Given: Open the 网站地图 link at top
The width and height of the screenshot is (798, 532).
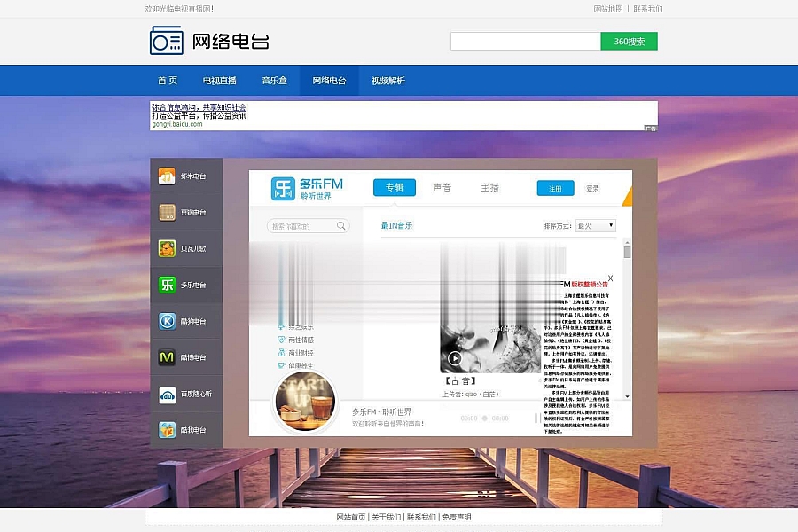Looking at the screenshot, I should [x=608, y=9].
